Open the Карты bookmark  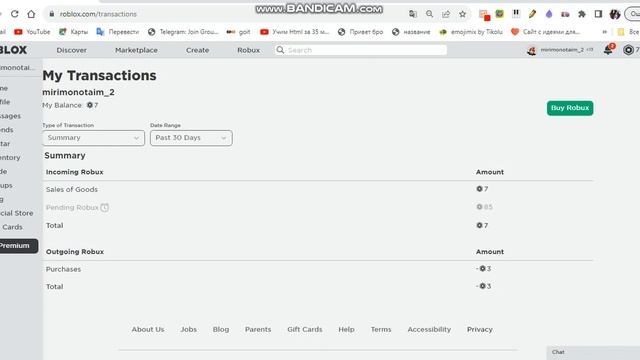[x=73, y=31]
